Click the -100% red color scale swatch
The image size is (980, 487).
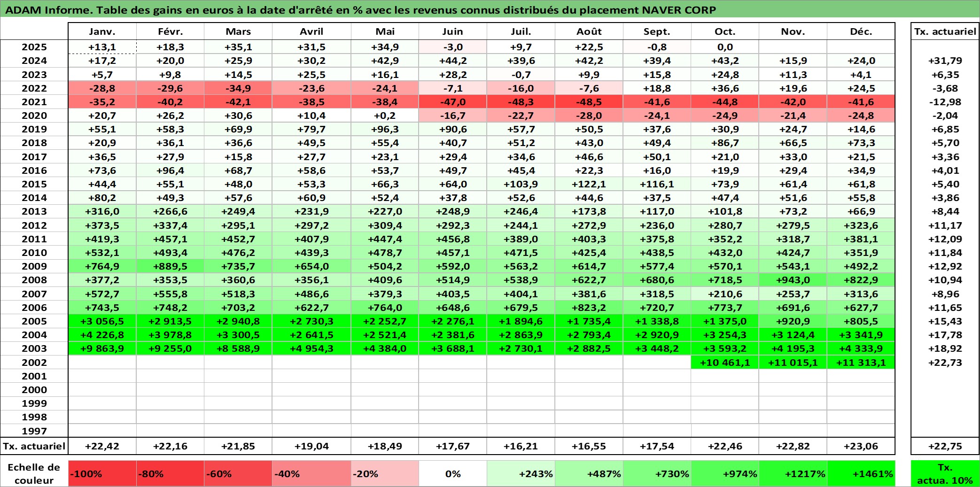click(x=102, y=473)
